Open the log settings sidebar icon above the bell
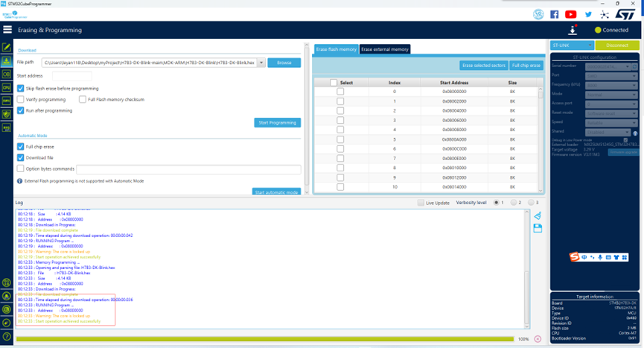 pyautogui.click(x=7, y=282)
